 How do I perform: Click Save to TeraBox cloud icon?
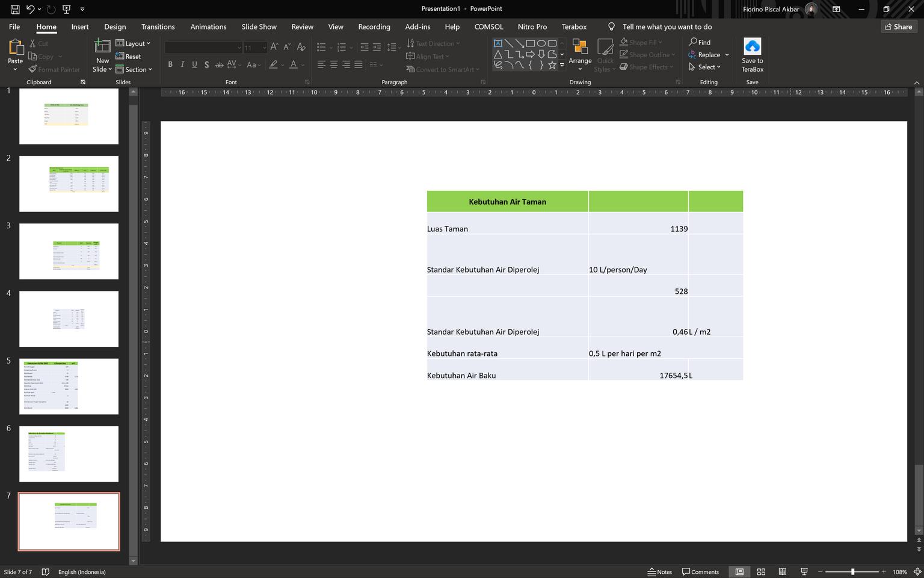752,47
